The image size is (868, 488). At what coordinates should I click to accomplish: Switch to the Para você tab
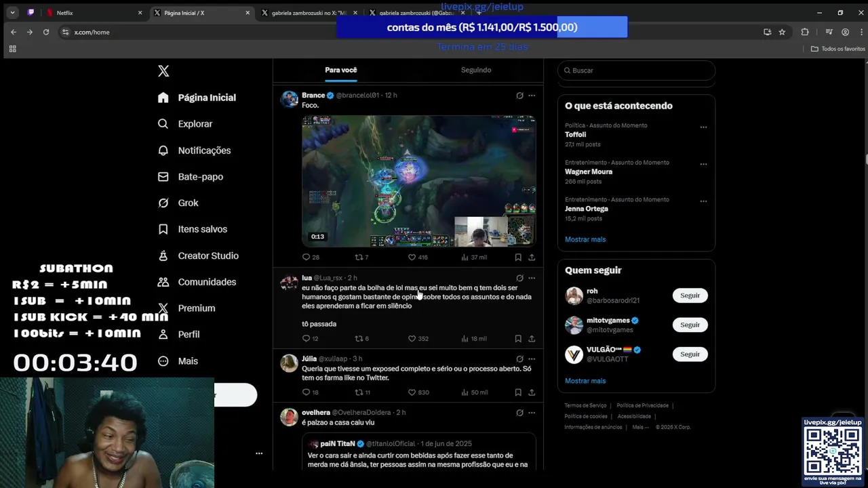(x=340, y=70)
